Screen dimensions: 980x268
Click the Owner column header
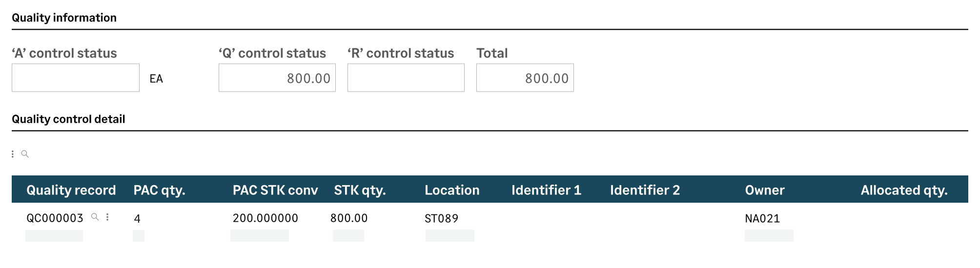pyautogui.click(x=765, y=190)
